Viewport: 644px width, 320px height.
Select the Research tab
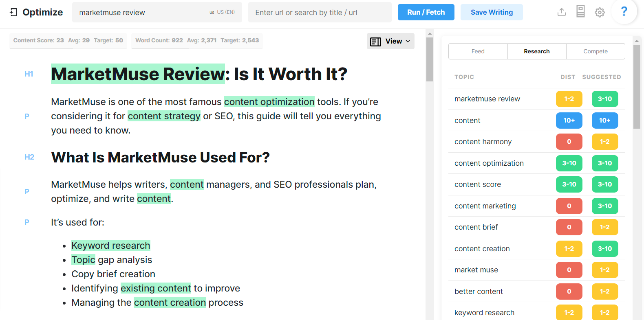[537, 51]
